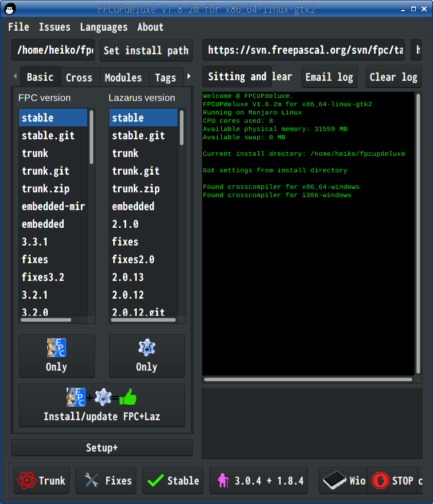Open the Languages menu
Viewport: 433px width, 504px height.
pyautogui.click(x=104, y=27)
